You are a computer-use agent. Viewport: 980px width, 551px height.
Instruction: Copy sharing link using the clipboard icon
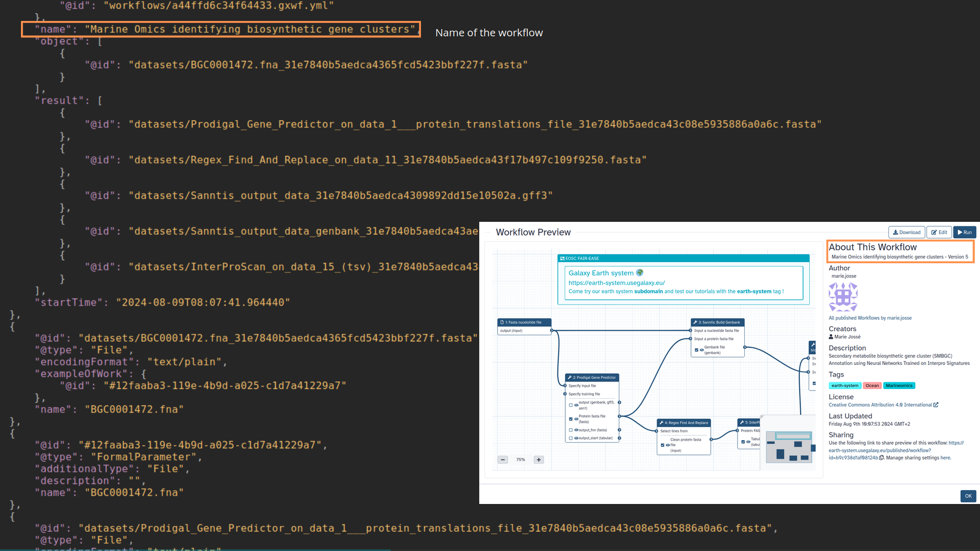[x=881, y=458]
